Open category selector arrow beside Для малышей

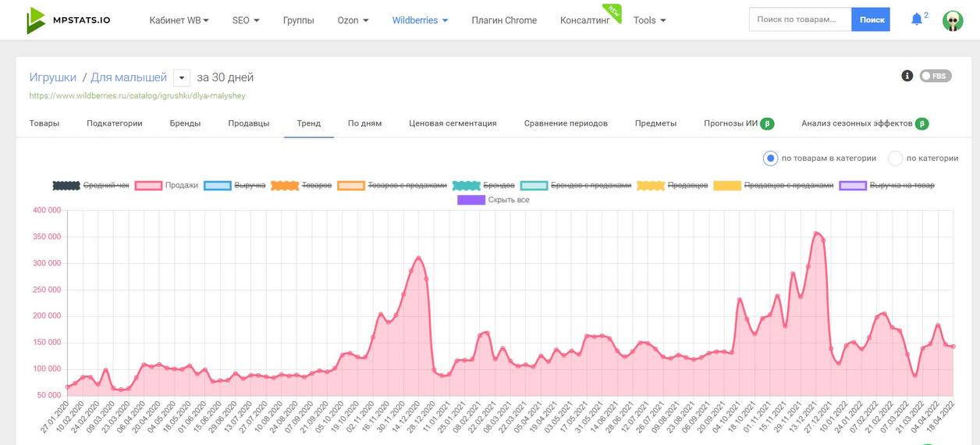[182, 77]
